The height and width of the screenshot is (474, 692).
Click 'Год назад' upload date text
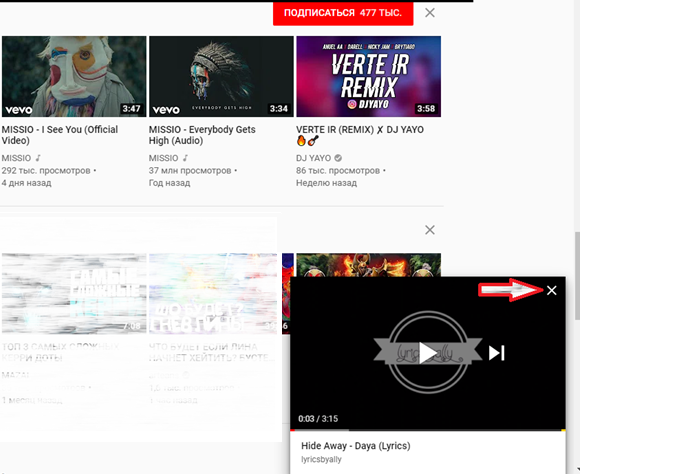(169, 183)
